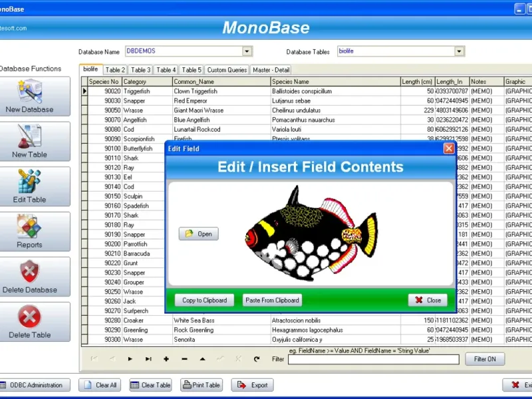
Task: Select the cell 'Giant Maori Wrasse'
Action: click(x=221, y=110)
